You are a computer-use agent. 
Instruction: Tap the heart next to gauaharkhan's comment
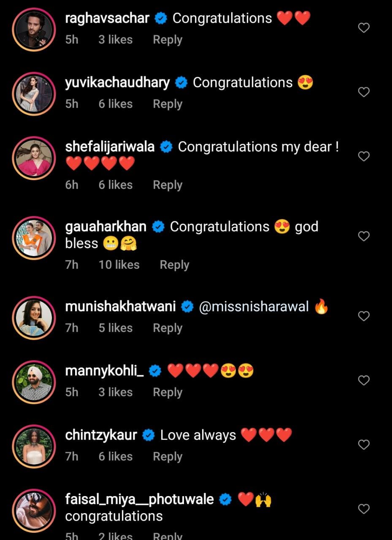(x=364, y=236)
